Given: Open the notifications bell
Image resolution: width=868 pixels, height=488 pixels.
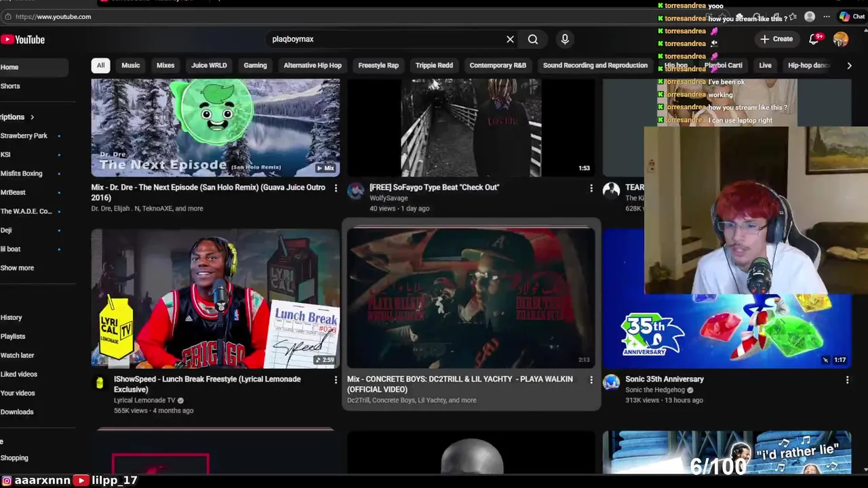Looking at the screenshot, I should pos(814,39).
